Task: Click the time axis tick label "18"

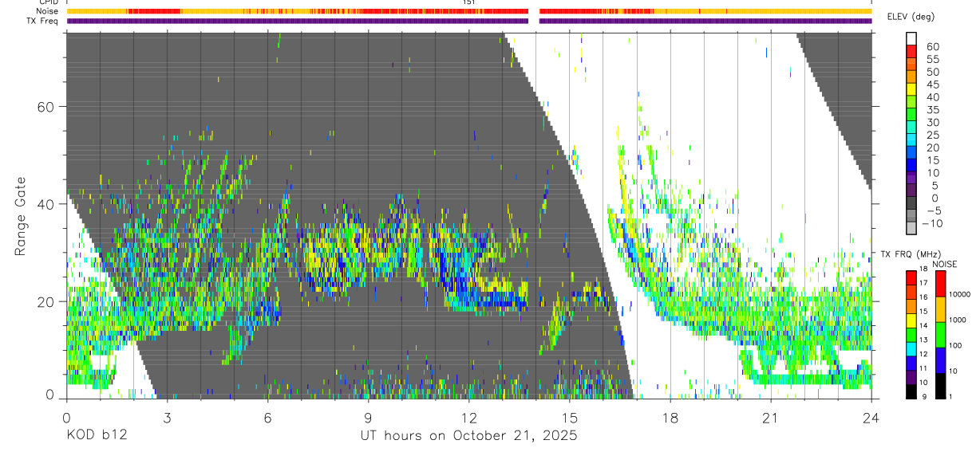Action: [670, 417]
